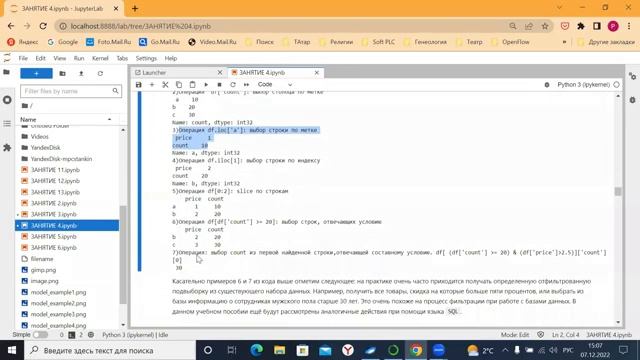Open the Settings menu

[146, 58]
